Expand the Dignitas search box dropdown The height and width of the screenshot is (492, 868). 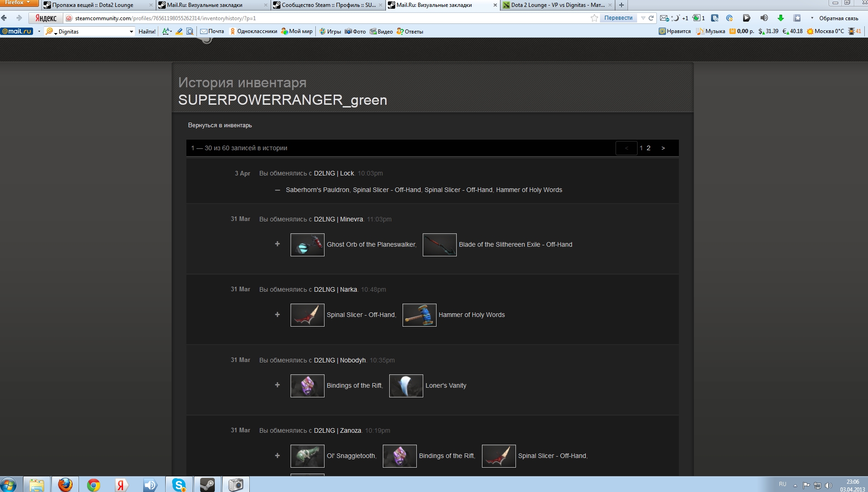131,31
